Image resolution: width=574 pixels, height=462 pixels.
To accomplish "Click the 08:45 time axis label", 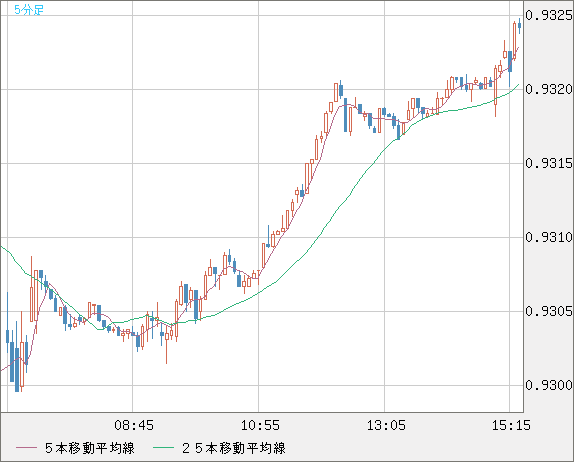I will [x=134, y=425].
